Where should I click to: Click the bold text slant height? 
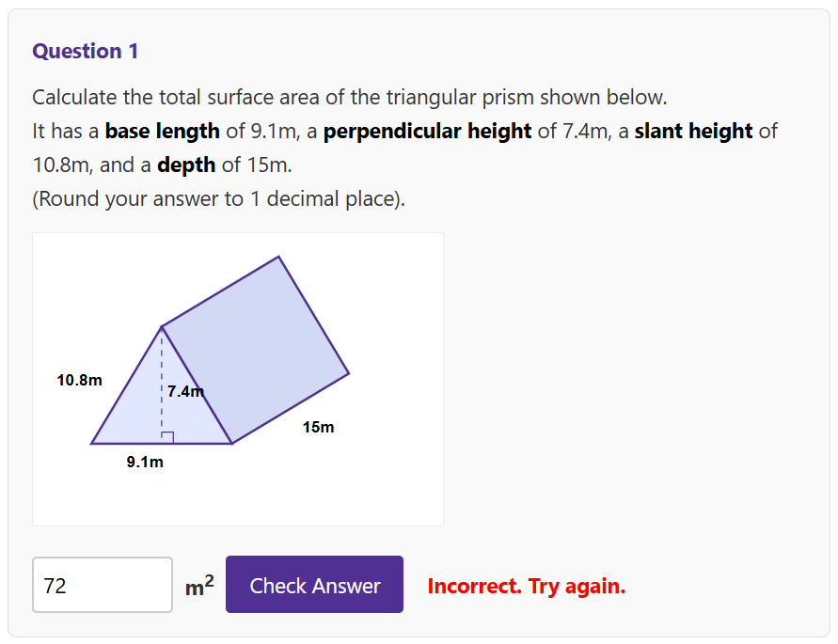click(x=692, y=131)
